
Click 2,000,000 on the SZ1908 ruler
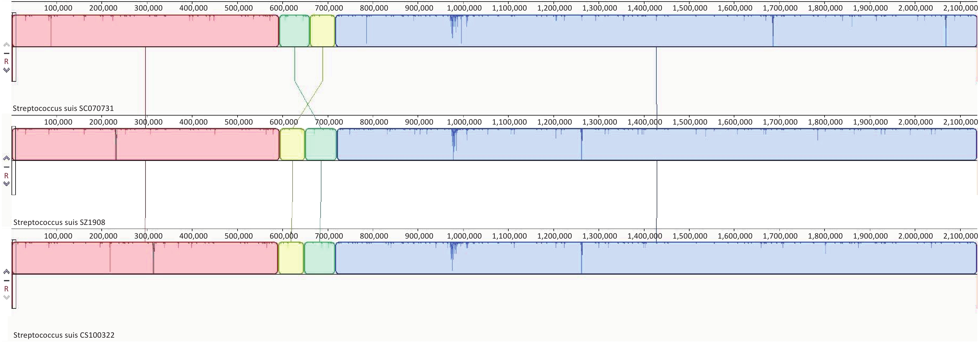coord(915,122)
